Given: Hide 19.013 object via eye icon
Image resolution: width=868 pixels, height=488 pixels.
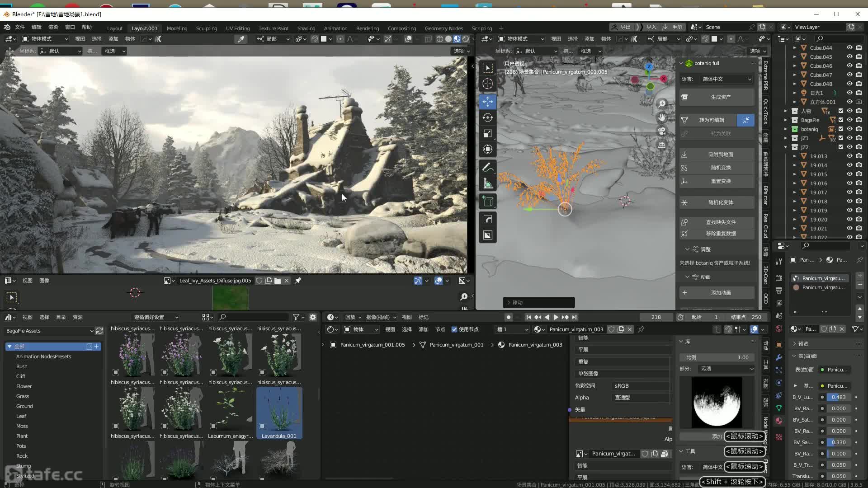Looking at the screenshot, I should pos(849,156).
